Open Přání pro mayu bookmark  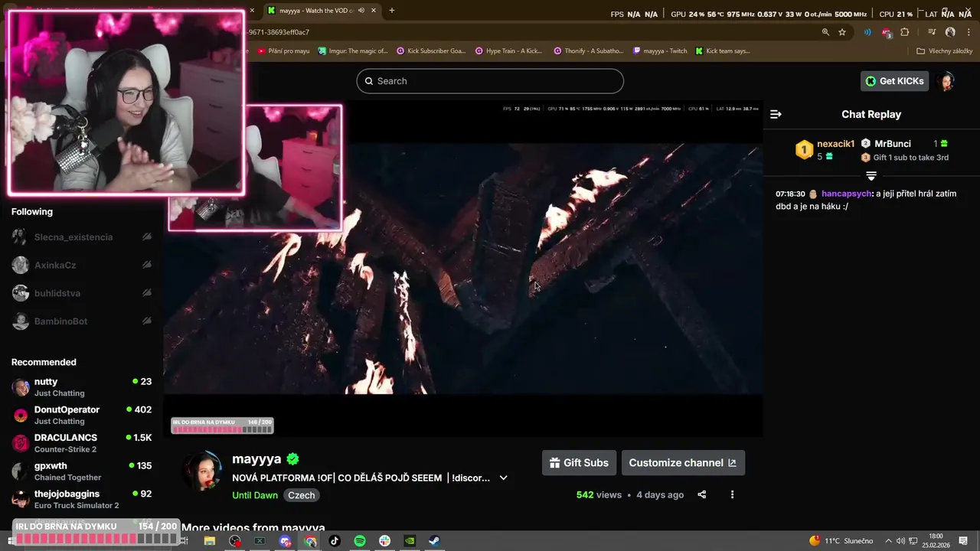(283, 51)
